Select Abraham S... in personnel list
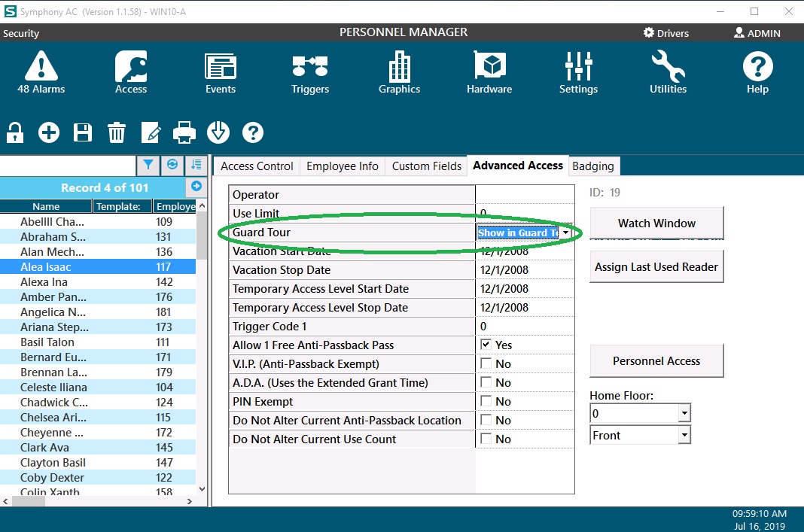The width and height of the screenshot is (804, 532). 98,237
